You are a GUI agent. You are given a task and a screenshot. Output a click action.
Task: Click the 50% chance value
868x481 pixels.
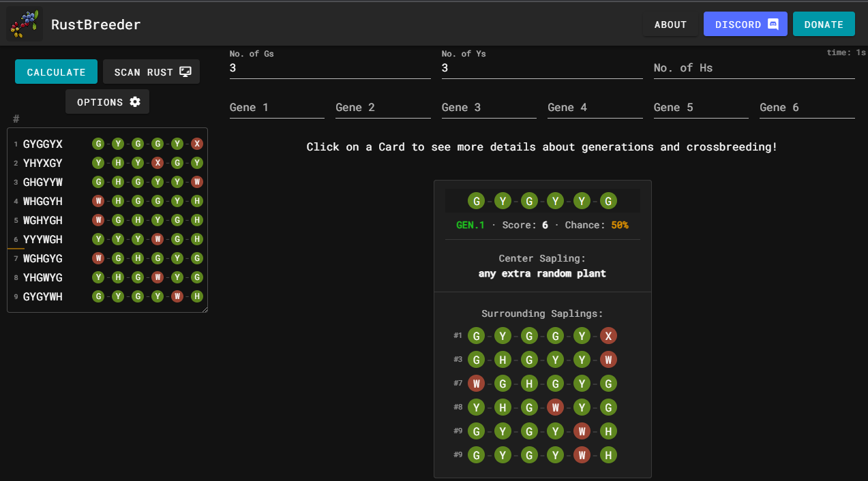[x=620, y=225]
